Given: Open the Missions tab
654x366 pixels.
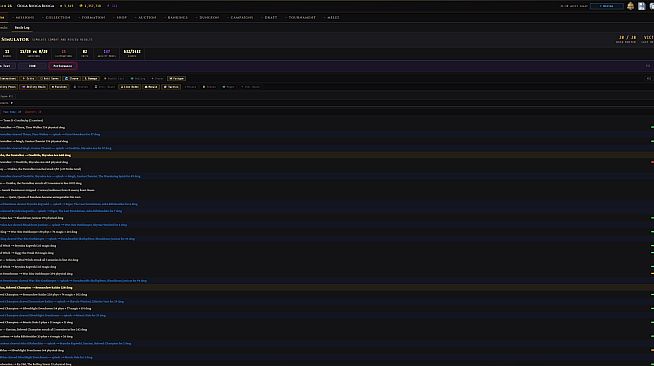Looking at the screenshot, I should (x=23, y=18).
